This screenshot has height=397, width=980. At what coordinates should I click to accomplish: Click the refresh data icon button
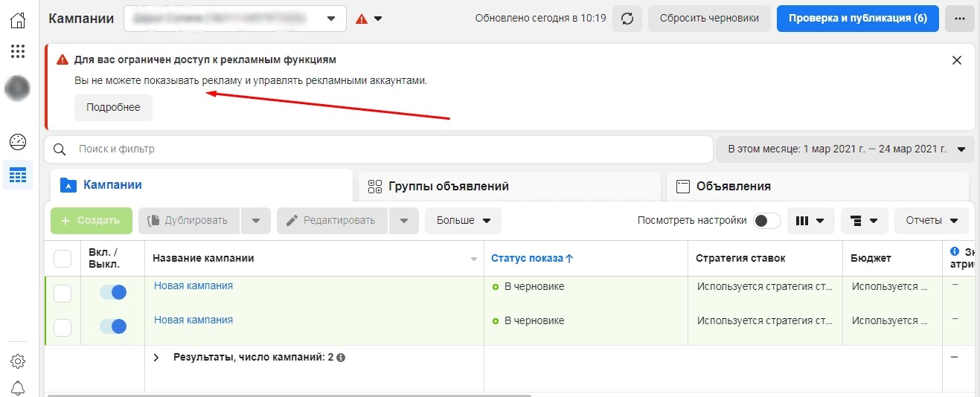coord(627,19)
